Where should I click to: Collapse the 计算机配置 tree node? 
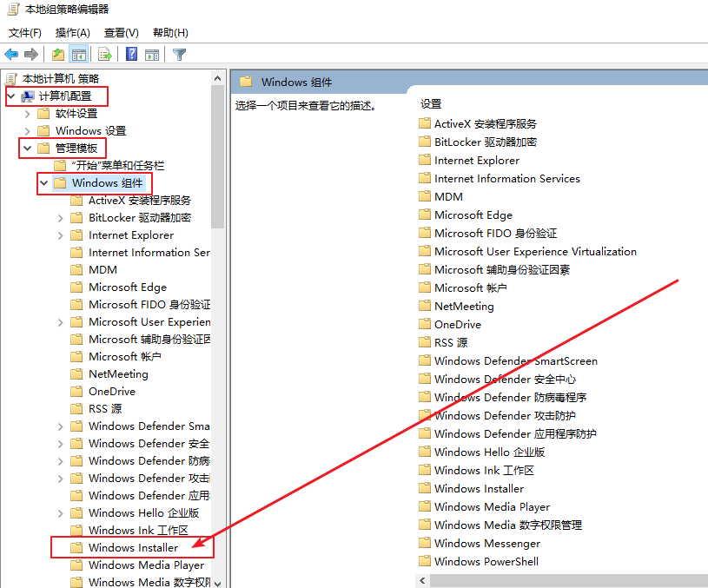[10, 96]
